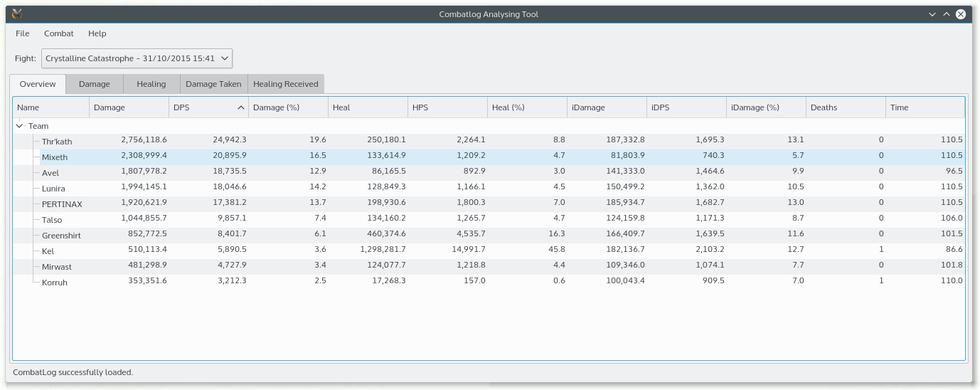Toggle sort order on DPS column header
This screenshot has width=980, height=390.
[x=208, y=107]
